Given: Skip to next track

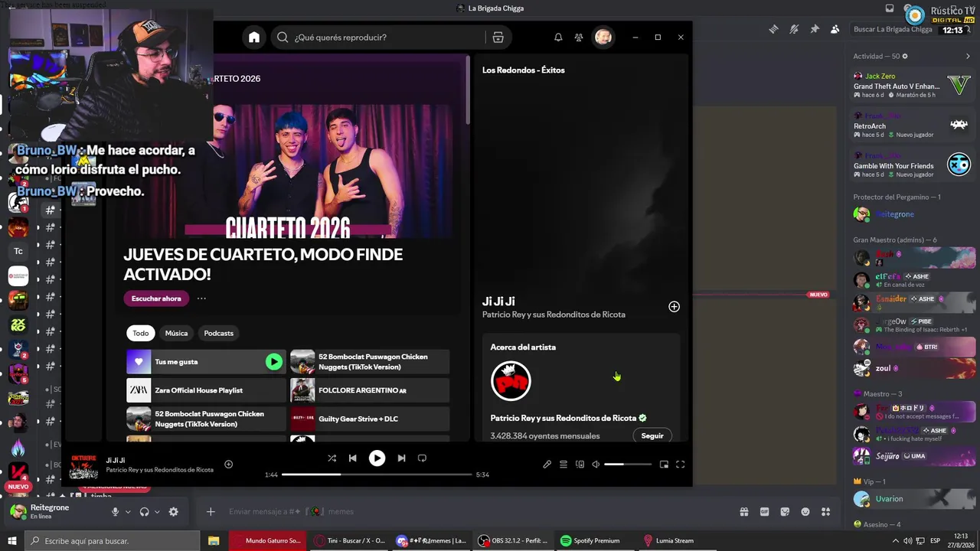Looking at the screenshot, I should click(x=401, y=458).
